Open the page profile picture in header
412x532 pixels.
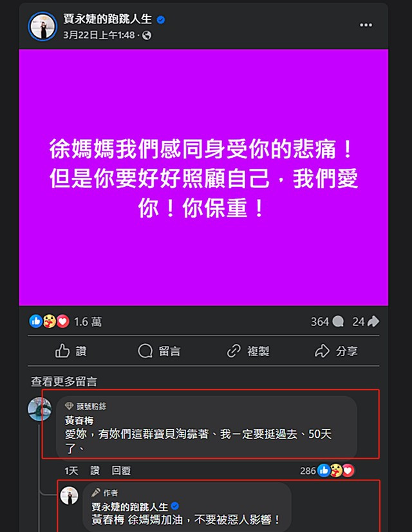[42, 26]
